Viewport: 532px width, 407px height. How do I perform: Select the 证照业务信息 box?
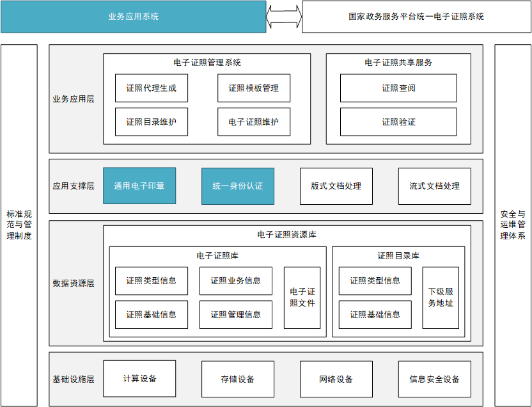click(x=235, y=281)
